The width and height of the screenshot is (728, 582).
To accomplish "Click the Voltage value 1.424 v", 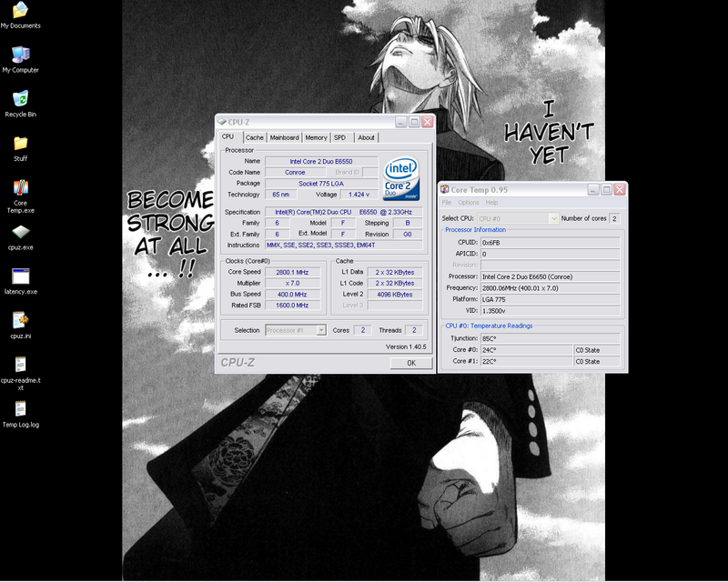I will pos(359,195).
